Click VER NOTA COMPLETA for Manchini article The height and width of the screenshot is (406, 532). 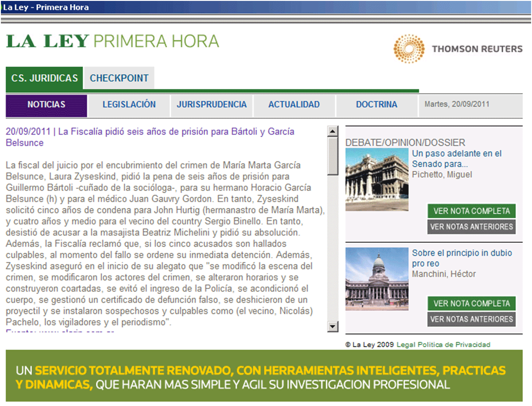[x=471, y=303]
